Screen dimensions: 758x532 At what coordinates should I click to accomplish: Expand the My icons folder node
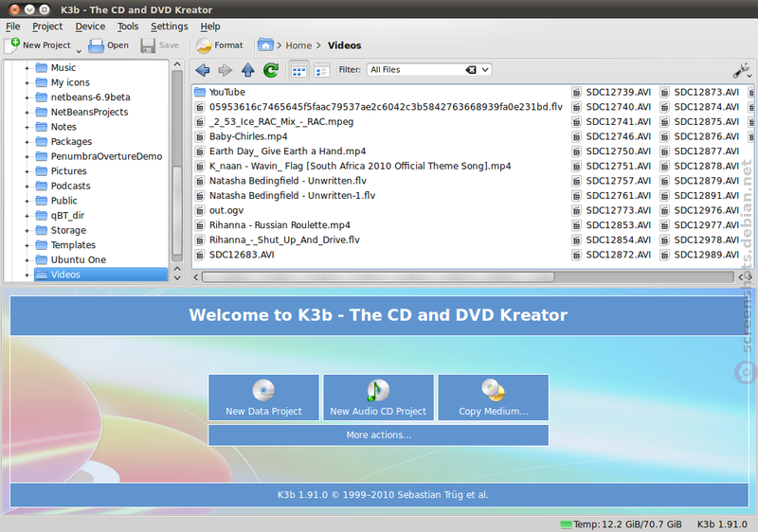coord(27,83)
